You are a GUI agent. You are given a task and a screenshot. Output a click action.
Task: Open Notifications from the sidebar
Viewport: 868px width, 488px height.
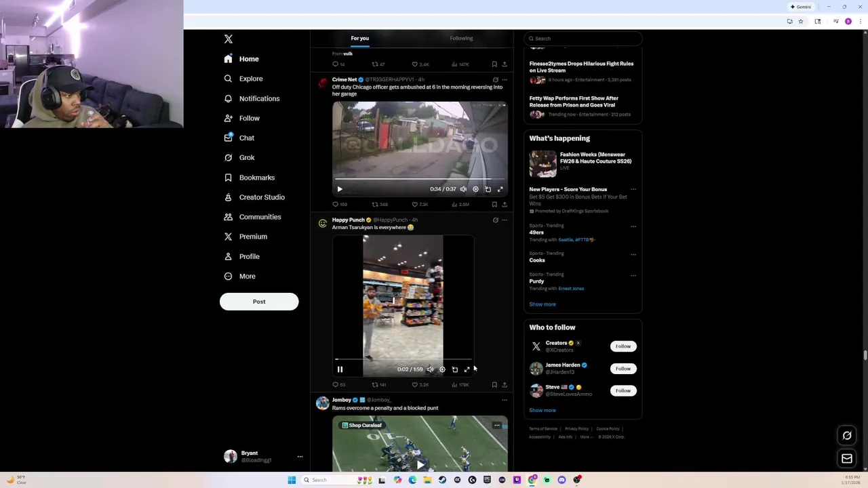pos(252,98)
